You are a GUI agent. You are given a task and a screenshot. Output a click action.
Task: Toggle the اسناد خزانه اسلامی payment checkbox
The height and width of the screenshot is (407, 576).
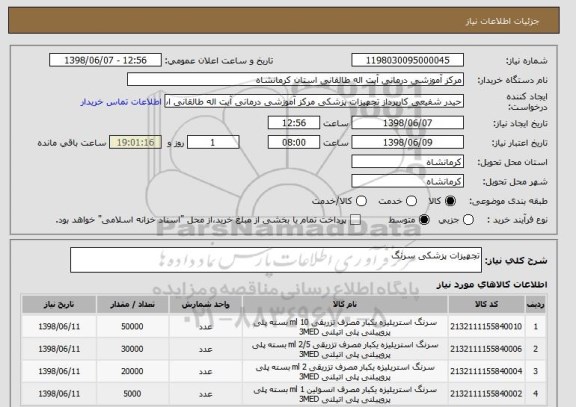pyautogui.click(x=355, y=220)
